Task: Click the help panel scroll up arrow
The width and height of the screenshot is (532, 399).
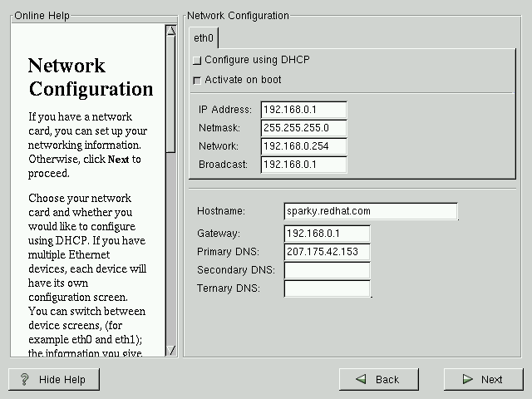Action: click(x=171, y=31)
